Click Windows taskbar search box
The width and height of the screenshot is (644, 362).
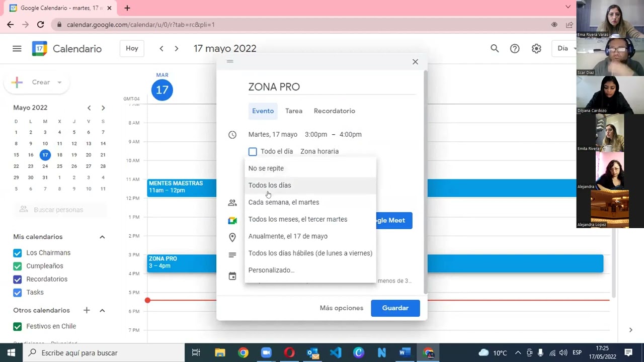(x=103, y=352)
